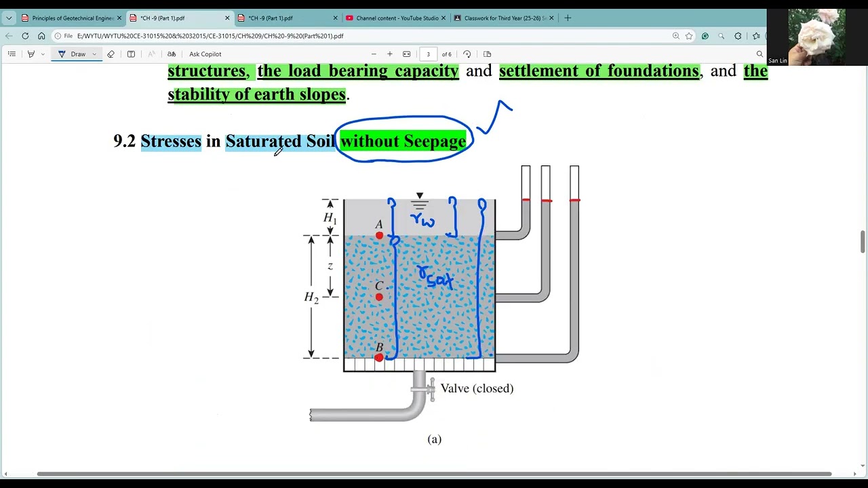
Task: Rotate the PDF page
Action: tap(467, 54)
